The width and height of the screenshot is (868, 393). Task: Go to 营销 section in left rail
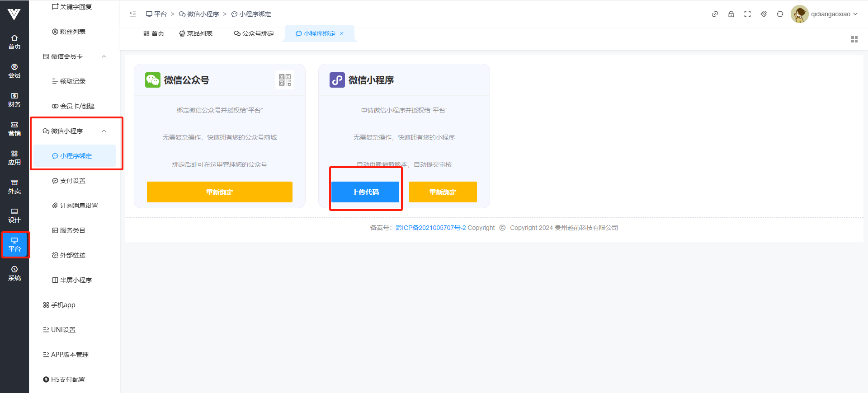[14, 129]
